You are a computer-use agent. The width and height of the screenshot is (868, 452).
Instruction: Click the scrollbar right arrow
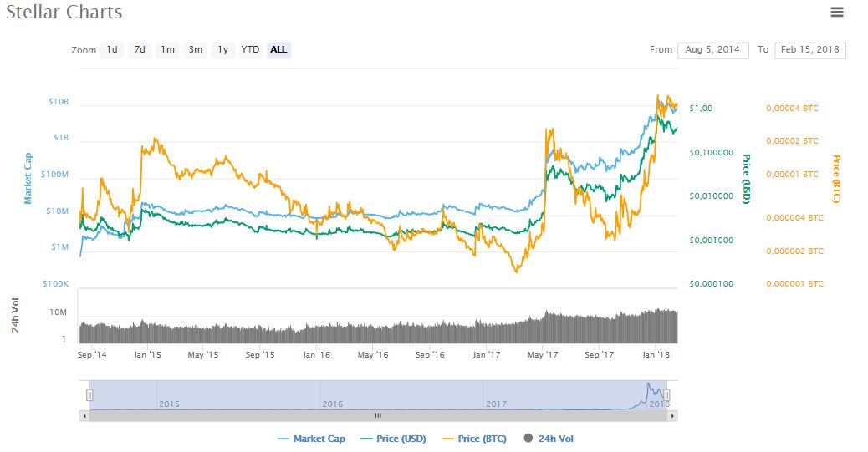point(672,415)
